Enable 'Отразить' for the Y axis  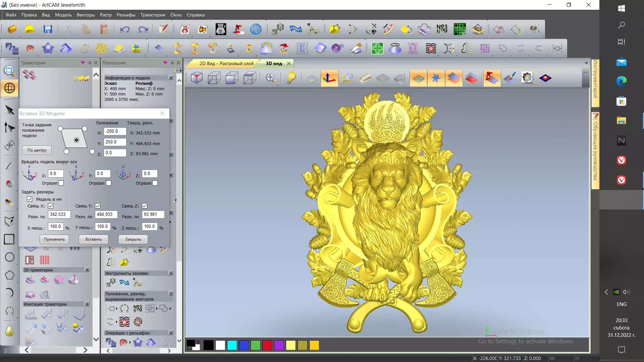click(109, 183)
